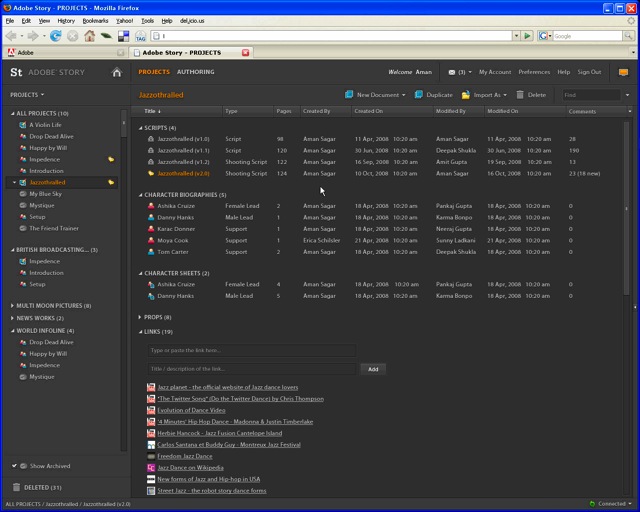The height and width of the screenshot is (512, 640).
Task: Open the Find options dropdown arrow
Action: [627, 95]
